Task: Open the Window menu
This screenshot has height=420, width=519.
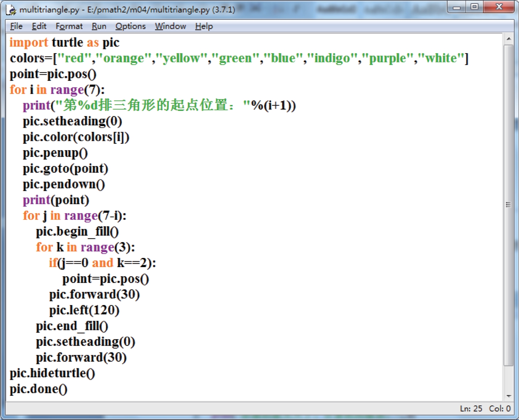Action: [x=170, y=26]
